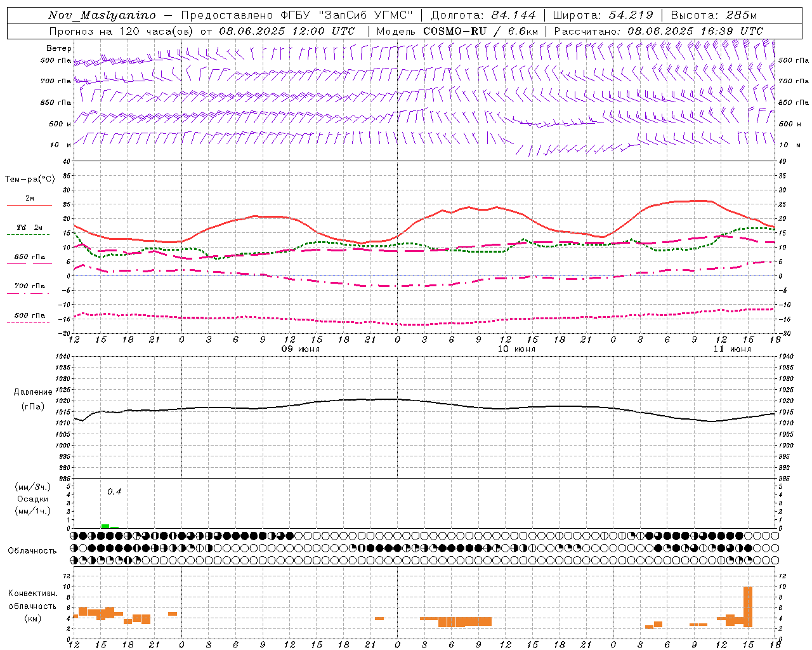Image resolution: width=812 pixels, height=650 pixels.
Task: Click the 0.4 precipitation value
Action: [114, 491]
